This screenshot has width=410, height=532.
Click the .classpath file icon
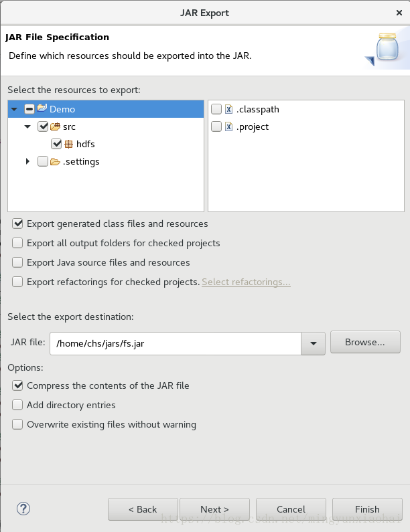pos(228,109)
